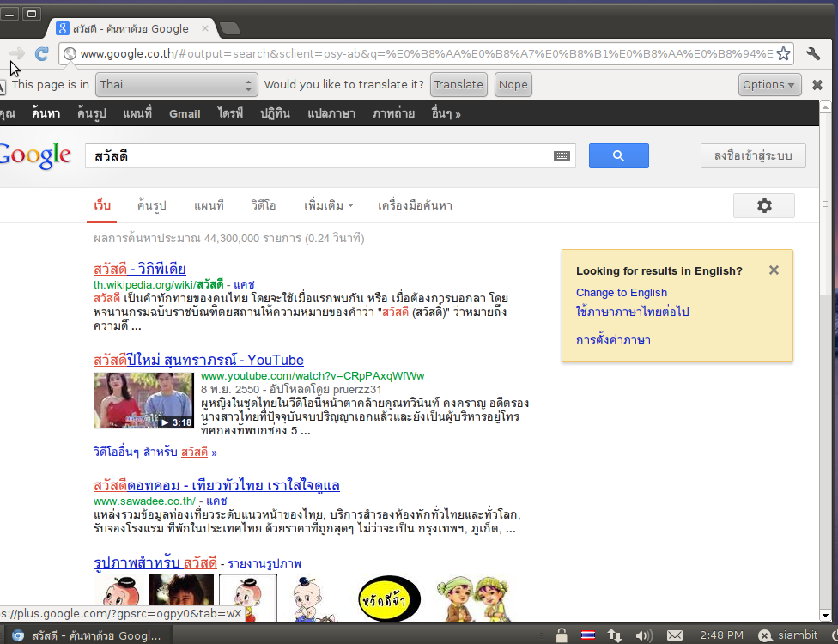Open search settings gear icon

pos(763,206)
